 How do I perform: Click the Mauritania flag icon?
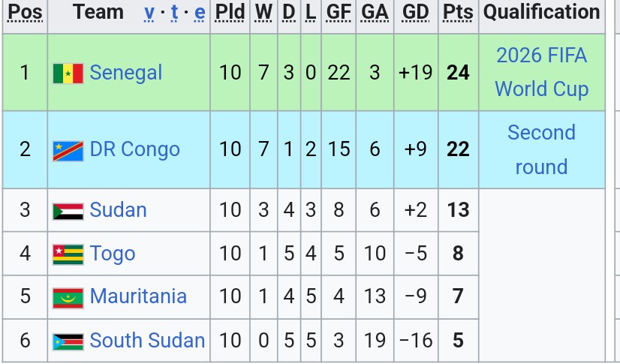pos(68,298)
